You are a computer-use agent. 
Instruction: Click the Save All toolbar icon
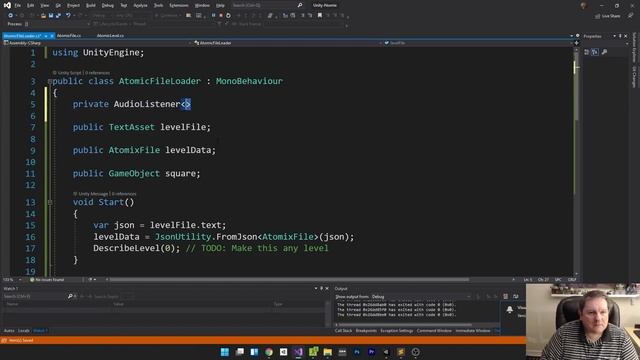[58, 16]
